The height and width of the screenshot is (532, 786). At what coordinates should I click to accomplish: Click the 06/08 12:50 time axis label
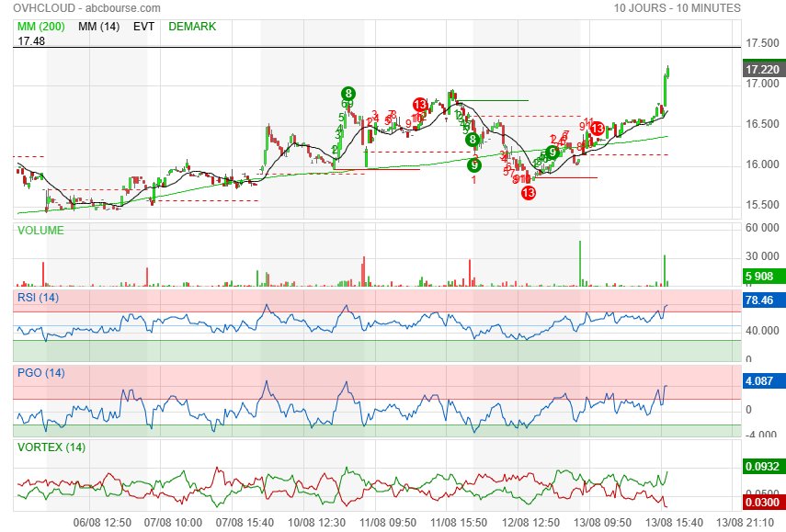pyautogui.click(x=102, y=523)
